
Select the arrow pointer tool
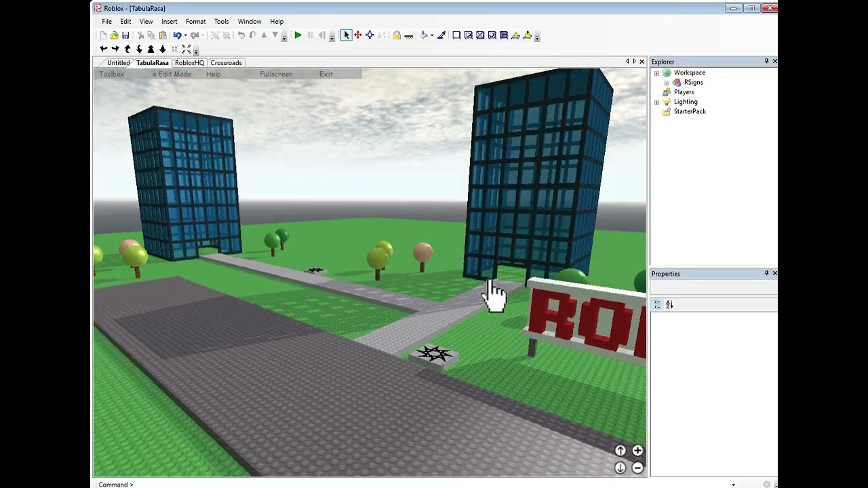[347, 35]
